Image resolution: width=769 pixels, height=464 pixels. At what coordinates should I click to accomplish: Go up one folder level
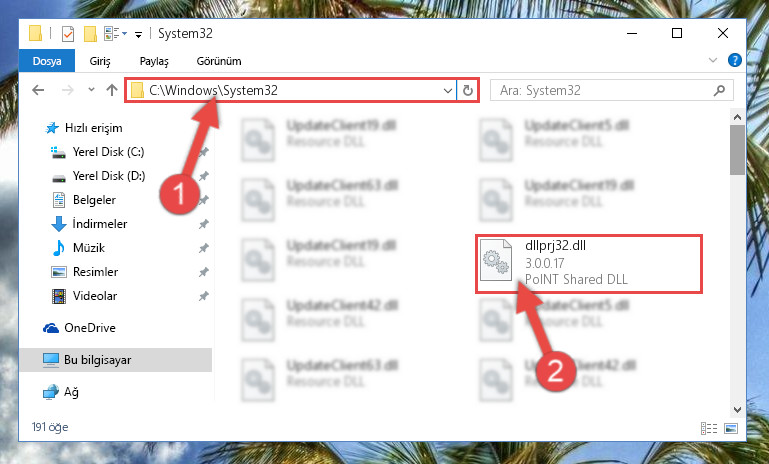[x=112, y=90]
